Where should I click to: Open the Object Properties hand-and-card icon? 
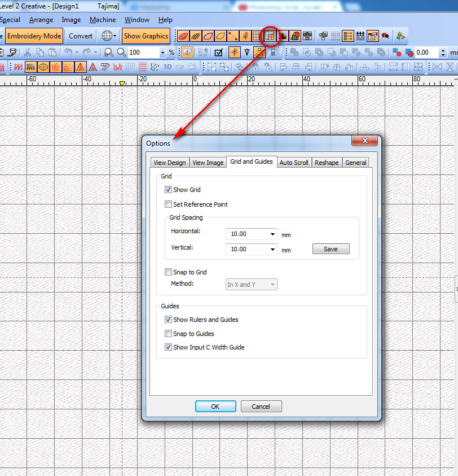coord(372,36)
